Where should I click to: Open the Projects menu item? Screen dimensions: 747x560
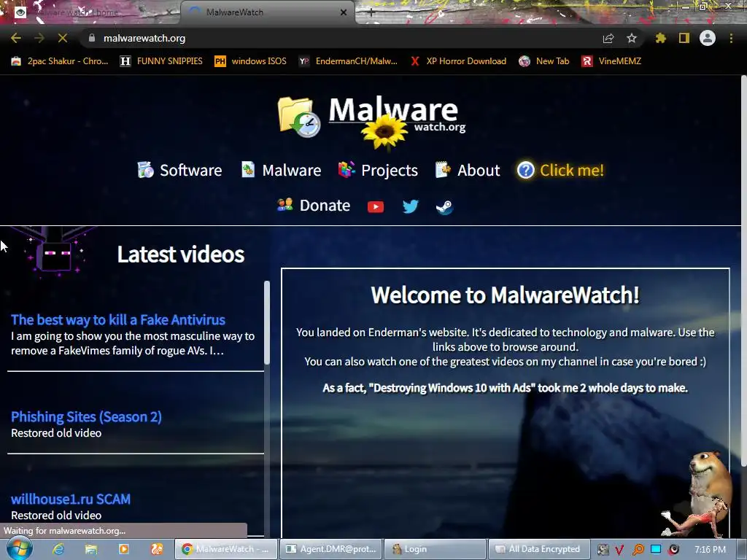pyautogui.click(x=378, y=170)
